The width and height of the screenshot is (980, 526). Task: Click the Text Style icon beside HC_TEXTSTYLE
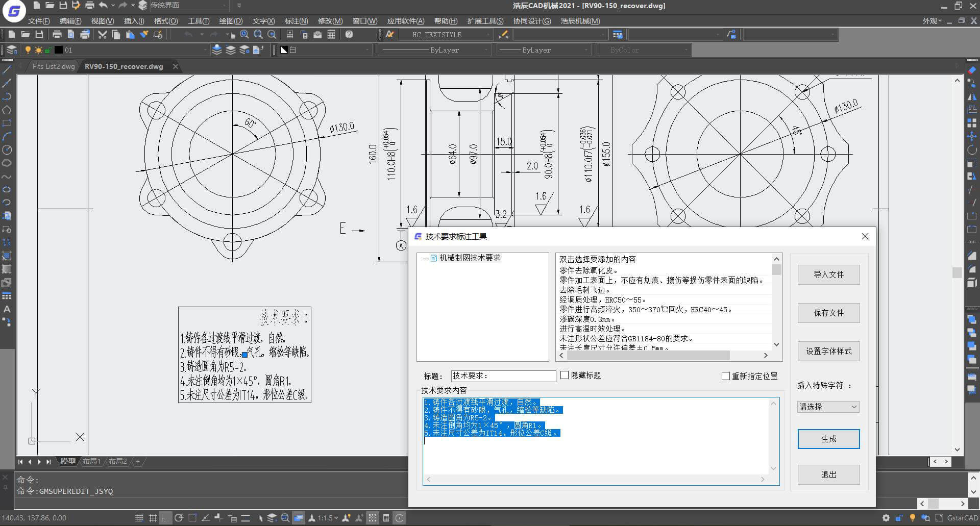tap(390, 35)
